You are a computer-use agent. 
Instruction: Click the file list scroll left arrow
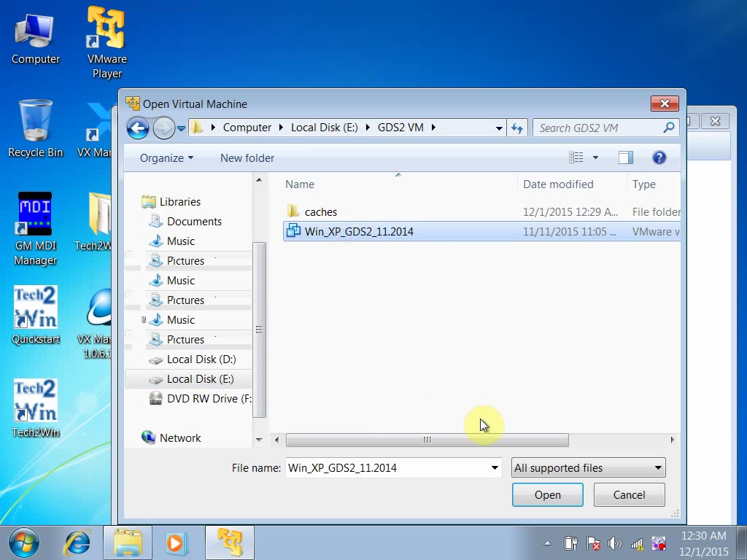(x=276, y=440)
